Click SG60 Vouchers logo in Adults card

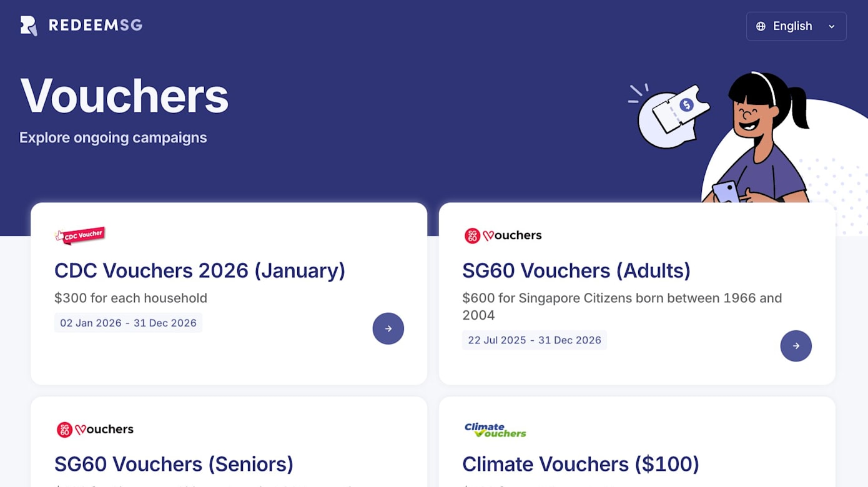pos(503,235)
